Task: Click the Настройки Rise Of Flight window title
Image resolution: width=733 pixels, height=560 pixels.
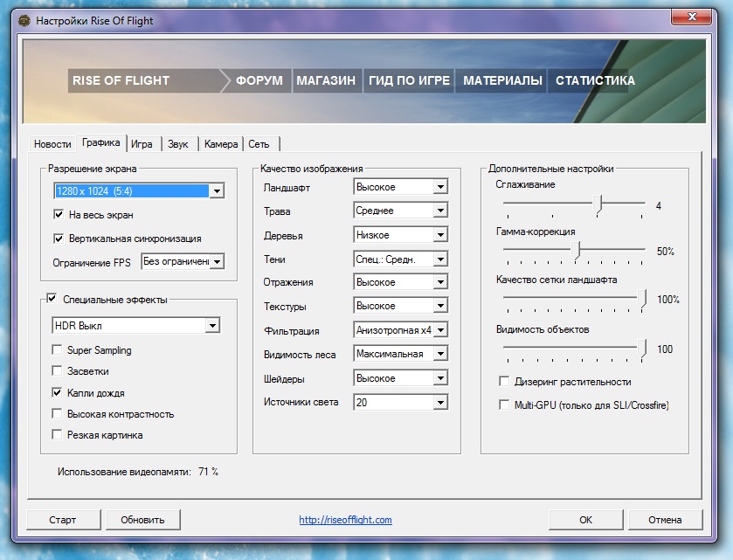Action: click(x=94, y=21)
